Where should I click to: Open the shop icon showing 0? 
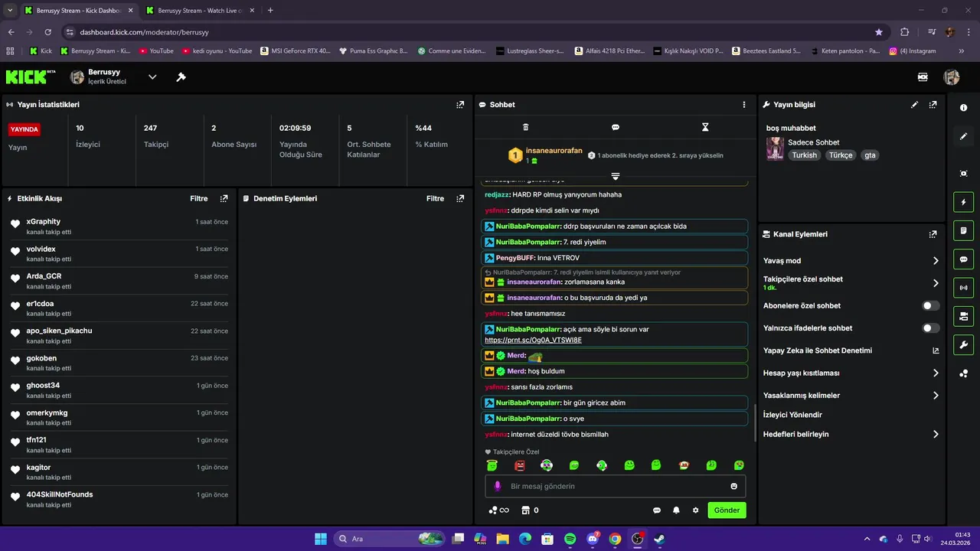coord(530,510)
